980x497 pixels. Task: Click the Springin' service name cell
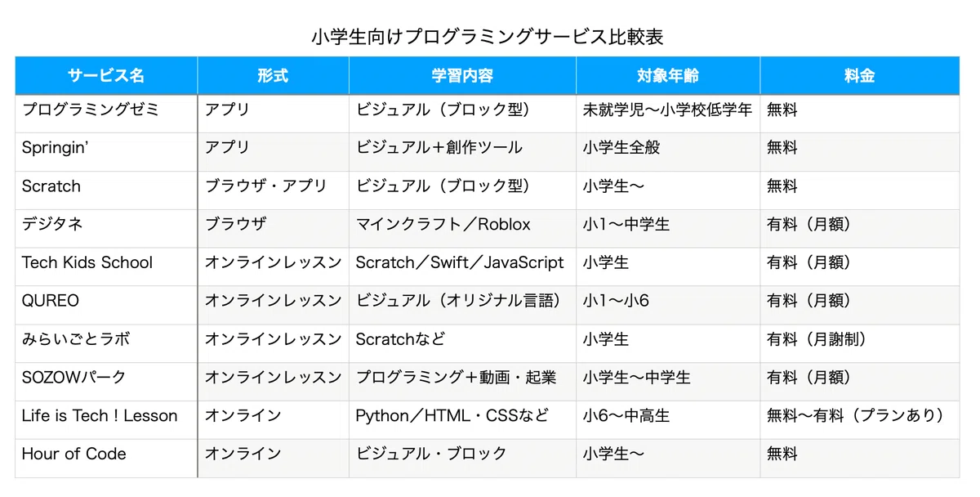pos(106,152)
